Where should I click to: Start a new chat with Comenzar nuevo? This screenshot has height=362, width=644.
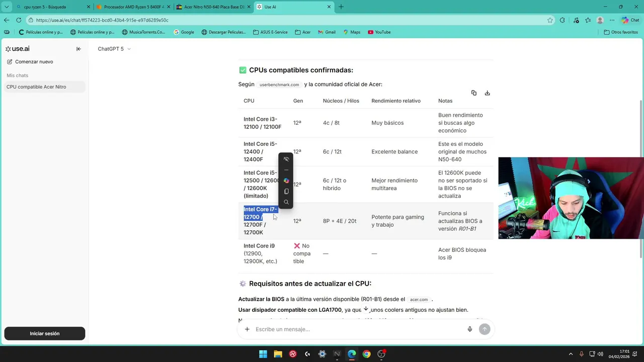click(x=30, y=62)
